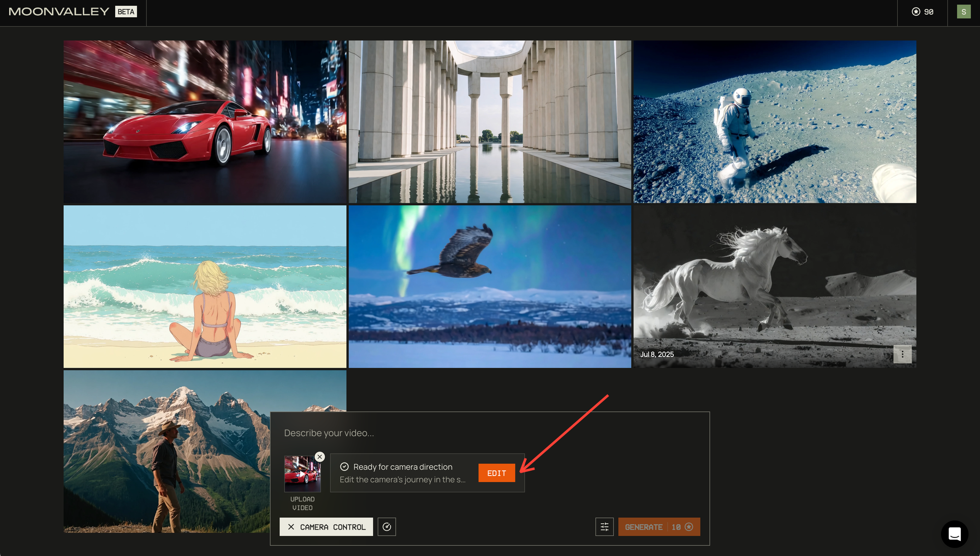Click the Jul 8, 2025 date label
This screenshot has width=980, height=556.
tap(657, 354)
